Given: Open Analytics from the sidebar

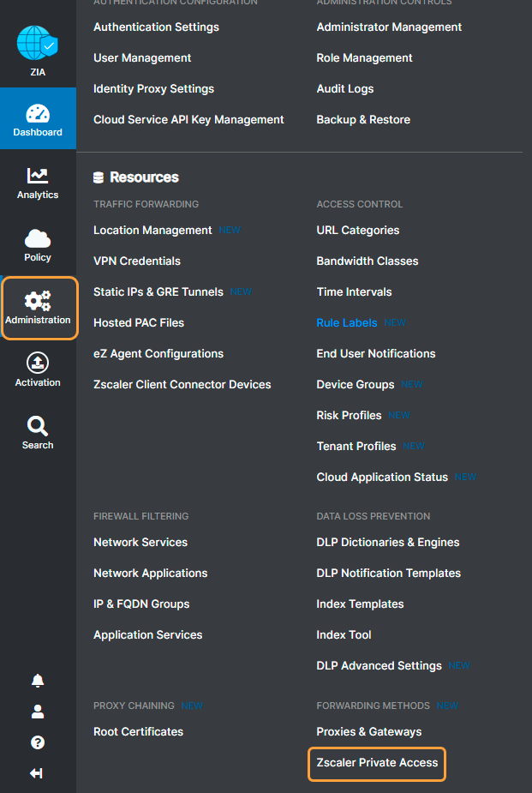Looking at the screenshot, I should point(37,183).
